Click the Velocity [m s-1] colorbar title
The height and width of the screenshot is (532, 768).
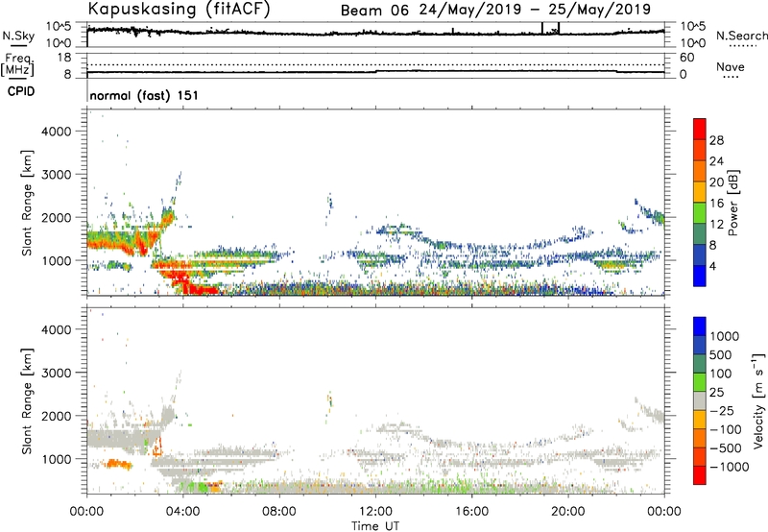coord(758,400)
